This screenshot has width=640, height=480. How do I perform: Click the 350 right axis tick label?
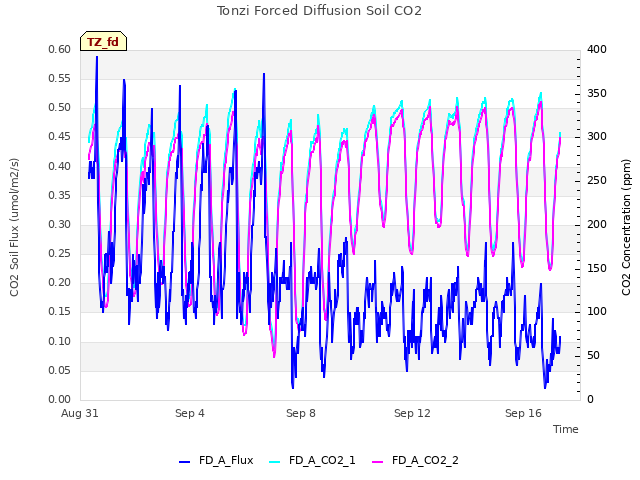[x=597, y=93]
